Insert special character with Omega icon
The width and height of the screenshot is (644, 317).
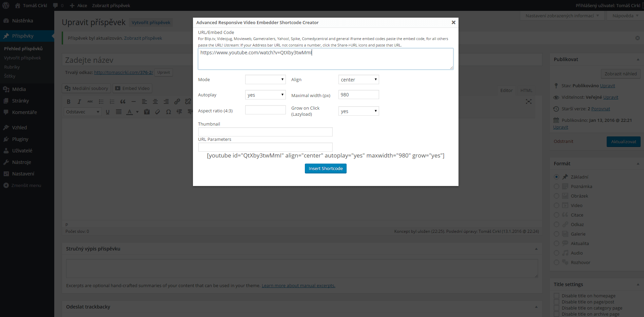169,112
